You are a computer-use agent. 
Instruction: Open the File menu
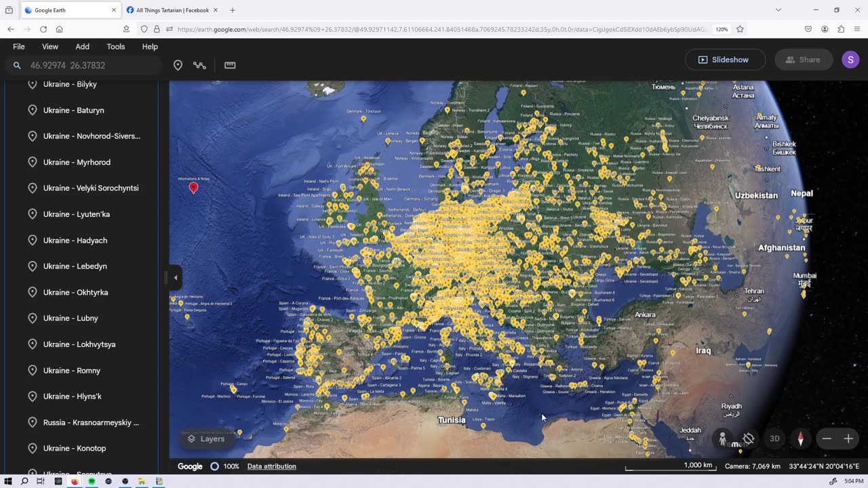pos(19,47)
